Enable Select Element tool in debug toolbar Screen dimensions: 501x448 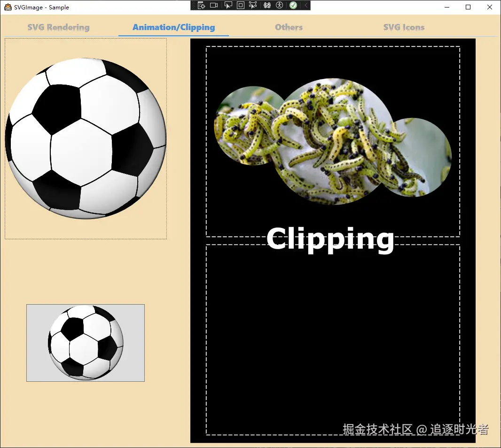(228, 5)
